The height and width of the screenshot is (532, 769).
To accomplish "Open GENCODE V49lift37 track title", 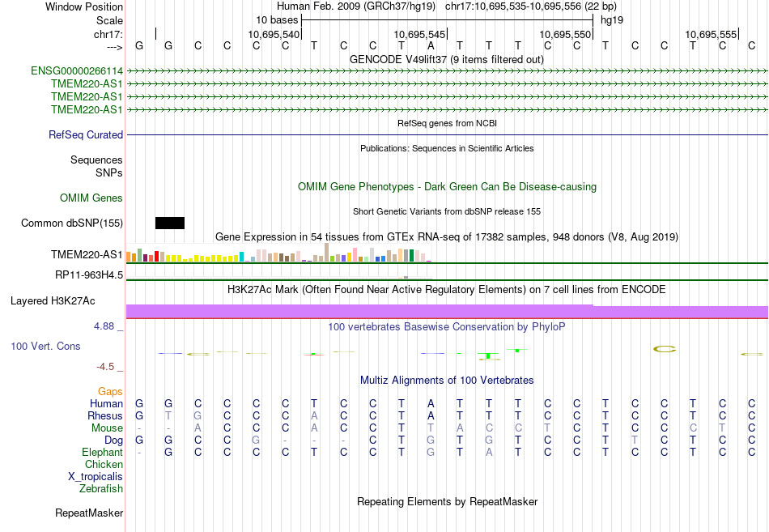I will 447,59.
